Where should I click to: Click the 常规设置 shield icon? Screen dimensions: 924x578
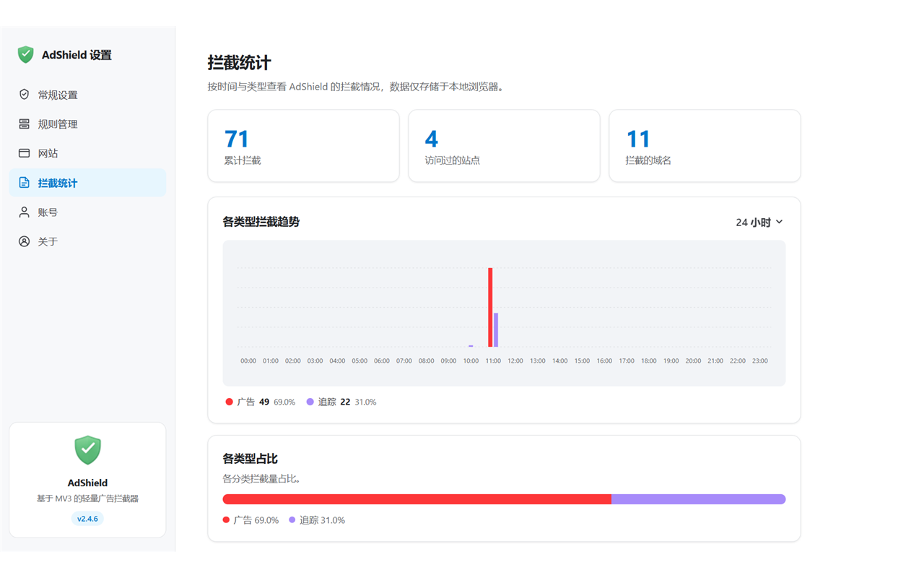coord(24,95)
